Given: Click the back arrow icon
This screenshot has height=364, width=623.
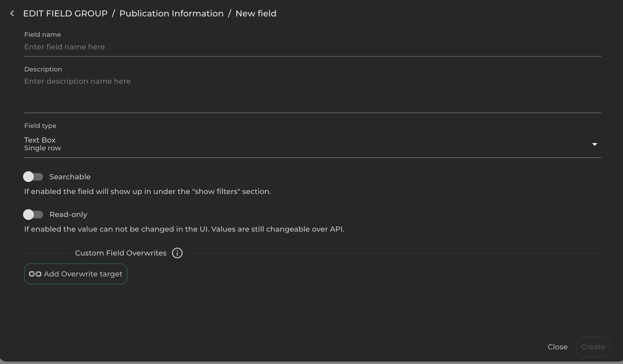Looking at the screenshot, I should 12,13.
